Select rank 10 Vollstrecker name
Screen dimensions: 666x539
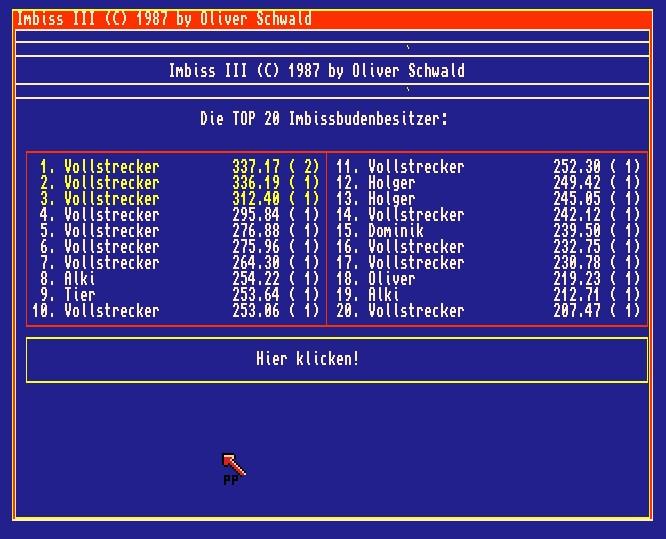click(x=112, y=310)
